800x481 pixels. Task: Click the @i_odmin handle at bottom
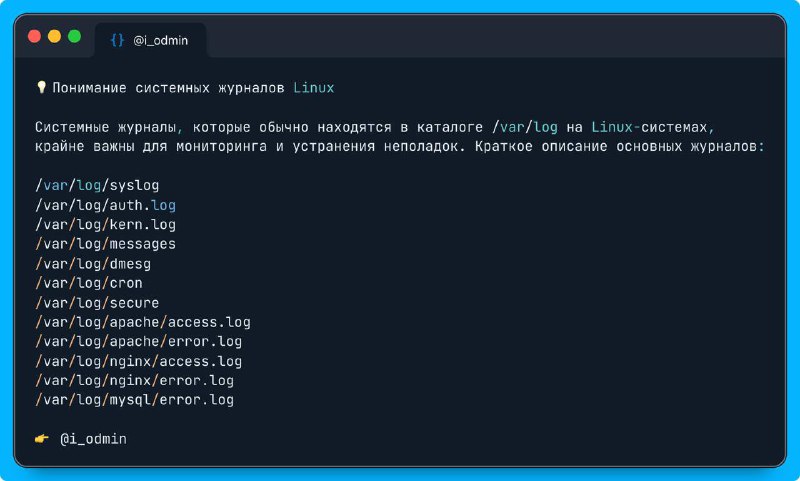(x=93, y=439)
